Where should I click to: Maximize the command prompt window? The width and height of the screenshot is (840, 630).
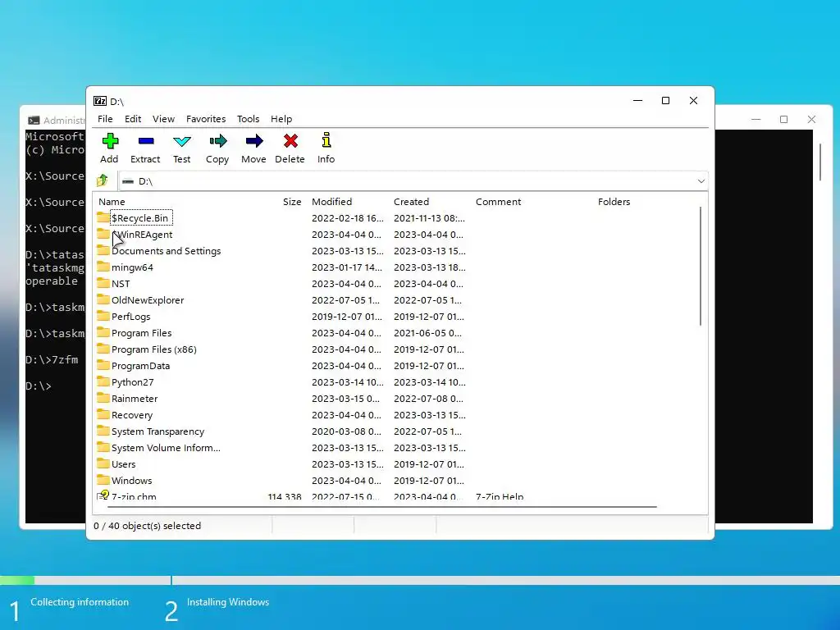tap(783, 120)
